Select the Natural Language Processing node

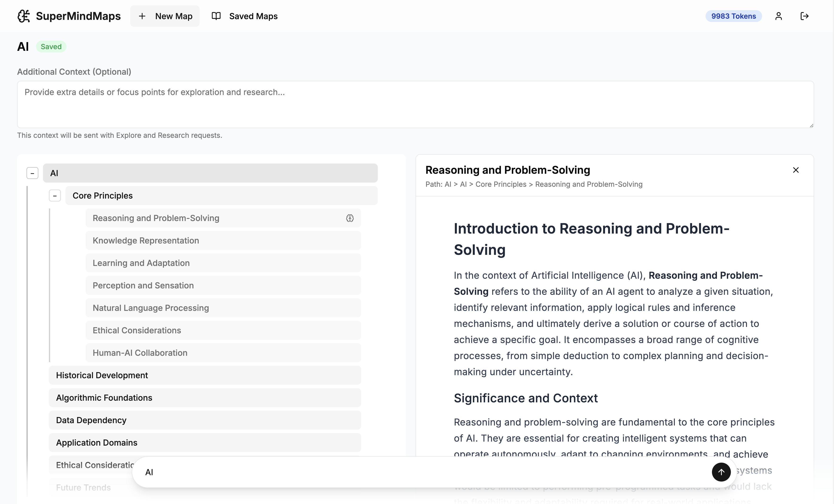[x=223, y=308]
